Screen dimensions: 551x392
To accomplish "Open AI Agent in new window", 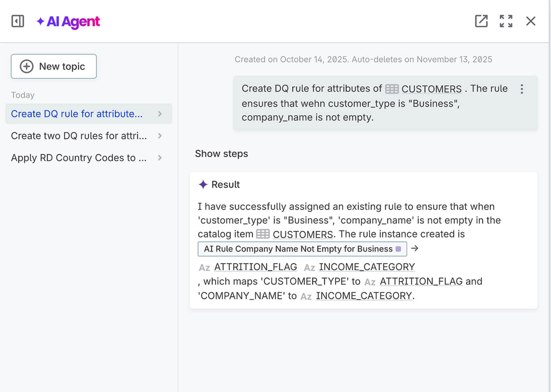I will pos(481,21).
